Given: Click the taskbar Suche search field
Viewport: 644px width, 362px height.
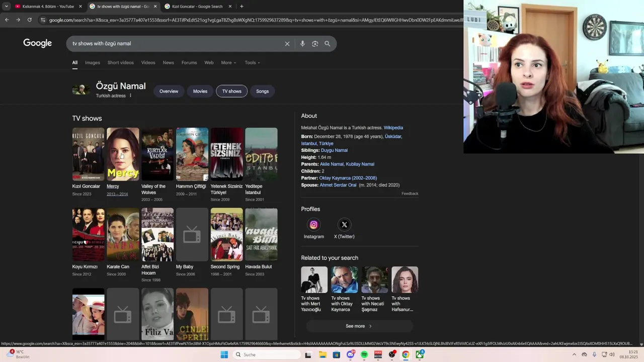Looking at the screenshot, I should point(266,354).
